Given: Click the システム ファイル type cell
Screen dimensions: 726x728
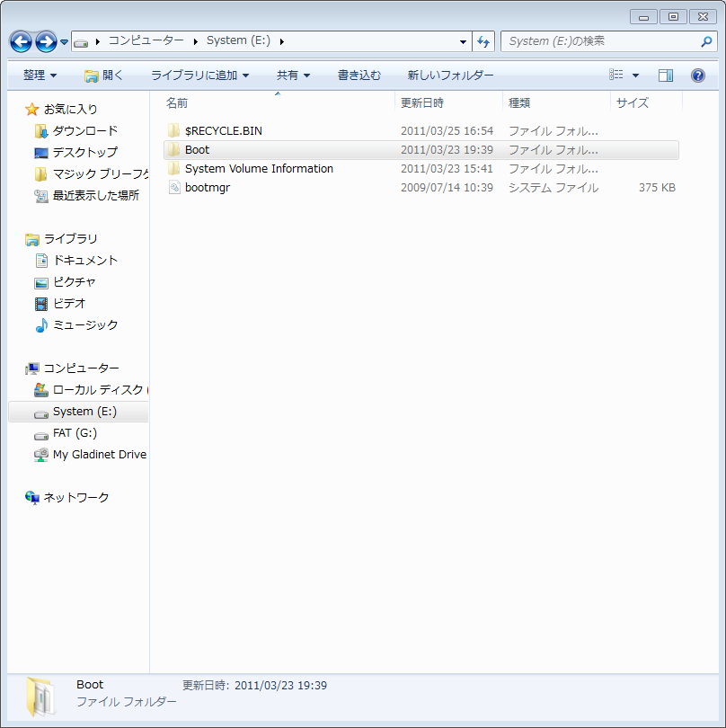Looking at the screenshot, I should click(553, 188).
